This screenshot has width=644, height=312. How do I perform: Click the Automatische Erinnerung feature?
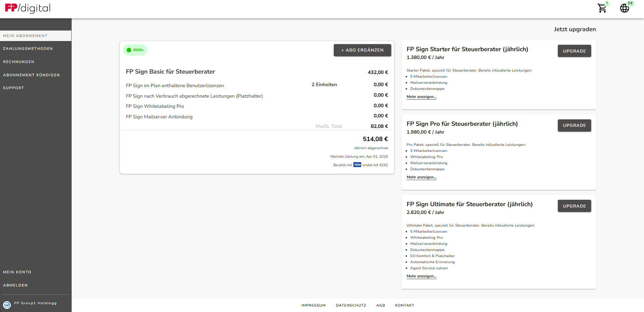432,262
